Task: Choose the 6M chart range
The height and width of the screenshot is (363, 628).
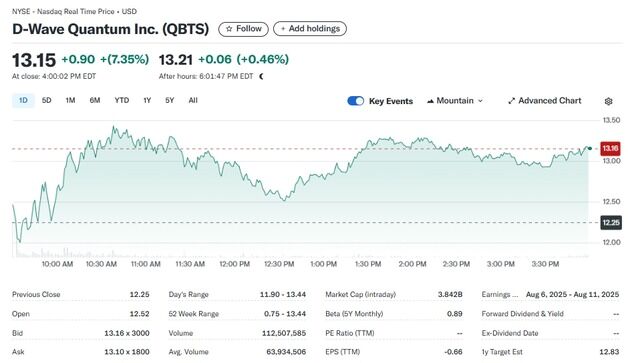Action: (x=95, y=101)
